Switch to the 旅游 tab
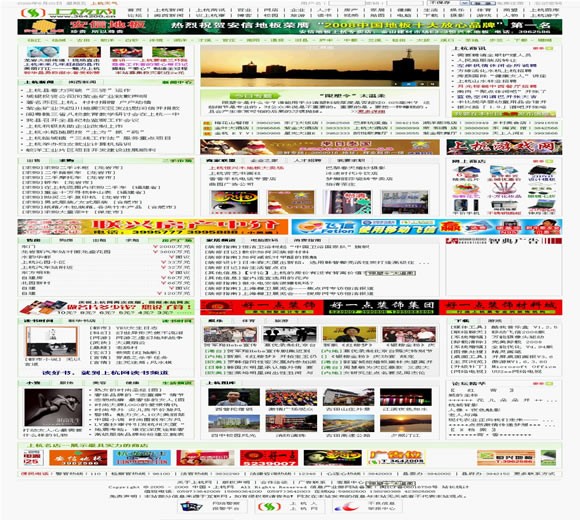This screenshot has width=580, height=520. (x=281, y=321)
